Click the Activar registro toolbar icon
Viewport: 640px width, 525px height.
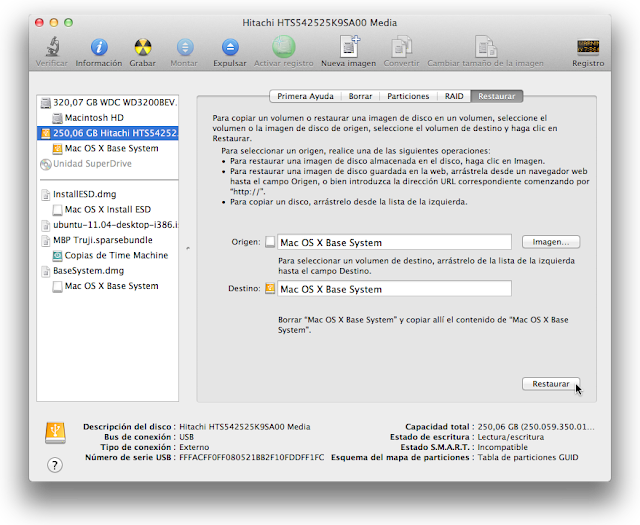coord(284,47)
